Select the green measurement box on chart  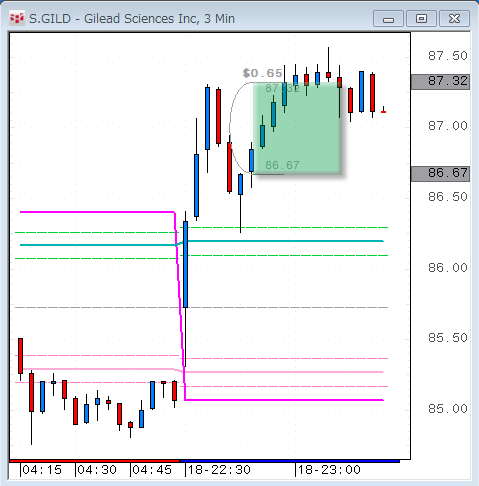point(297,128)
